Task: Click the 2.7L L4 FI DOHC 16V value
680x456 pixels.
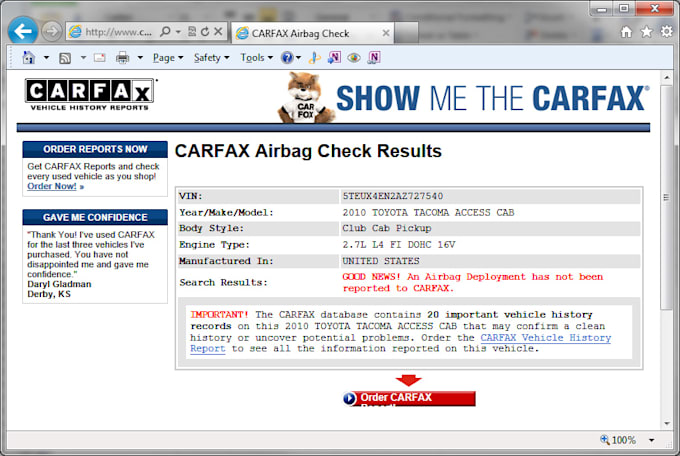Action: [x=399, y=245]
